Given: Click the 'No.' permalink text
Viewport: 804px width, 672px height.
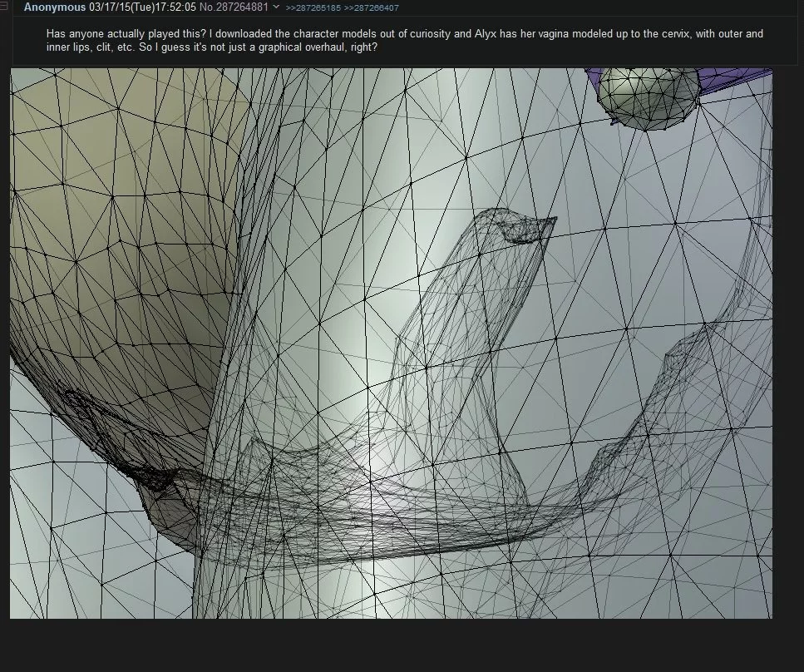Looking at the screenshot, I should 207,7.
